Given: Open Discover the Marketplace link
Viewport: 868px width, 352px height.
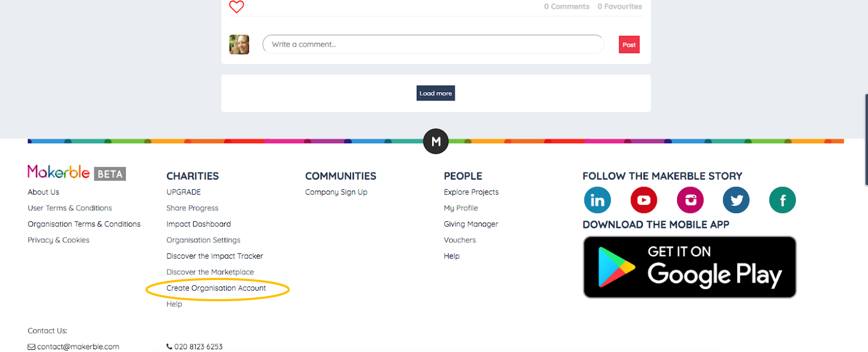Looking at the screenshot, I should pos(210,272).
